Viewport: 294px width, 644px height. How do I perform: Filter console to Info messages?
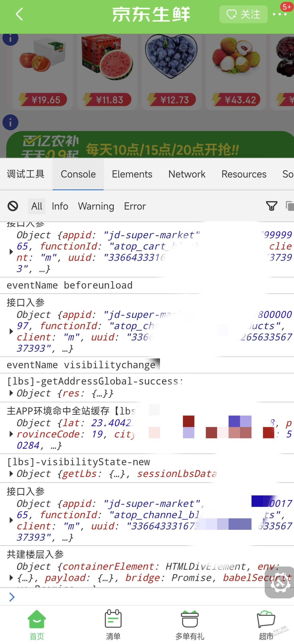point(60,206)
